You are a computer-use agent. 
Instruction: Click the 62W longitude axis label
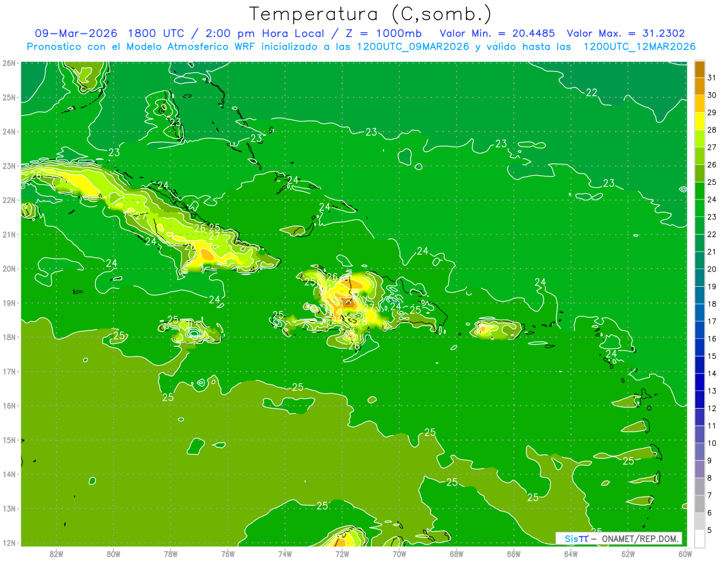(628, 554)
